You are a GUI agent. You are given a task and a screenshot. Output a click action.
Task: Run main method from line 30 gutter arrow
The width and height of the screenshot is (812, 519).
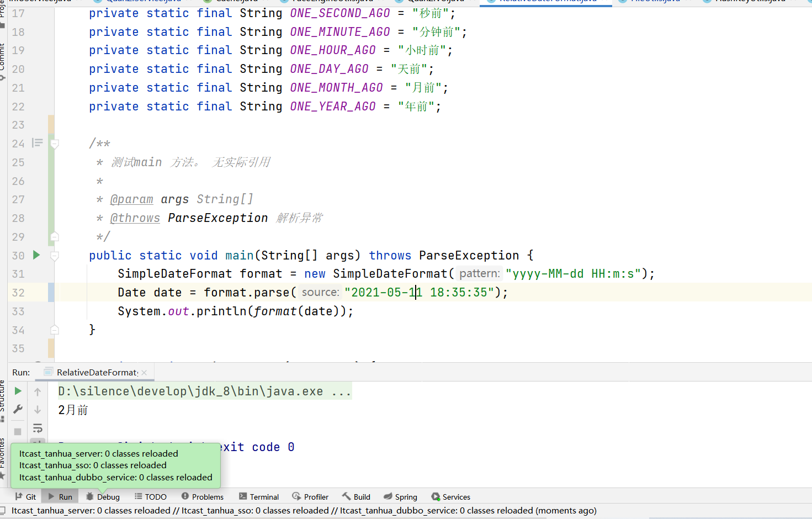point(36,255)
